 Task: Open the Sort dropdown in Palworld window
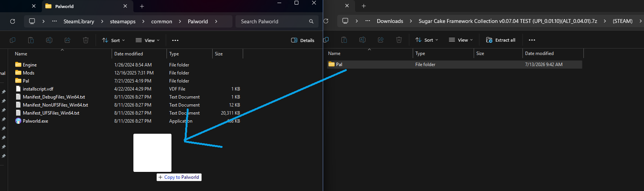tap(113, 40)
